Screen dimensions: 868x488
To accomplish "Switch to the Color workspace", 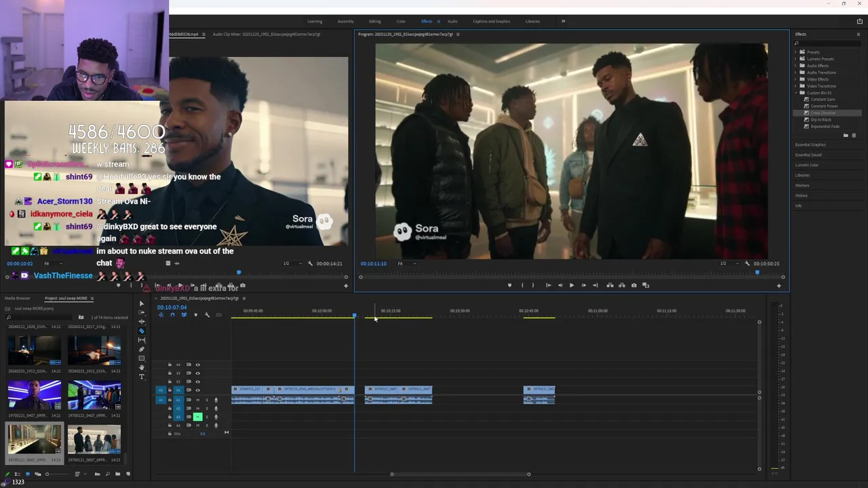I will point(401,21).
